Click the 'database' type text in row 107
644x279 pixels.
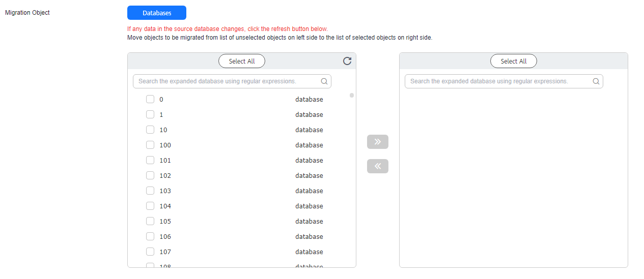point(309,252)
